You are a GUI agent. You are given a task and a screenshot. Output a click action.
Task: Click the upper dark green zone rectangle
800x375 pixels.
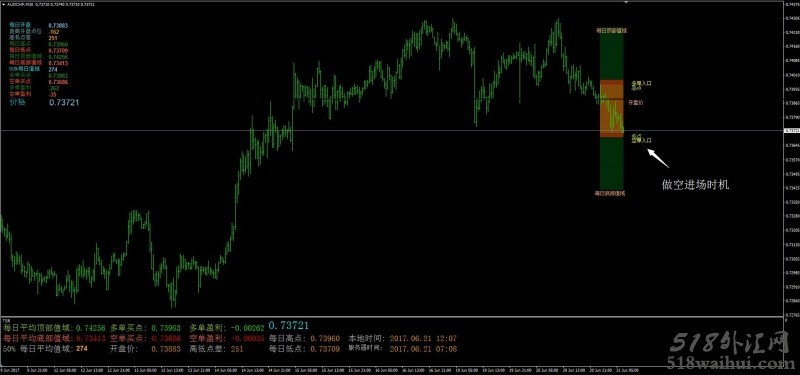pos(611,57)
